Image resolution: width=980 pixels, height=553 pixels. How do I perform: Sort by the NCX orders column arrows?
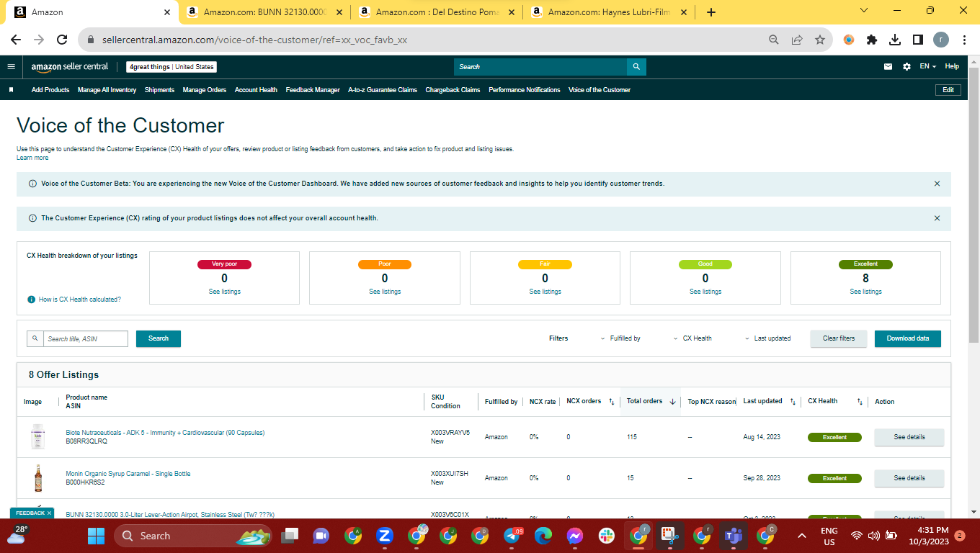[x=612, y=402]
